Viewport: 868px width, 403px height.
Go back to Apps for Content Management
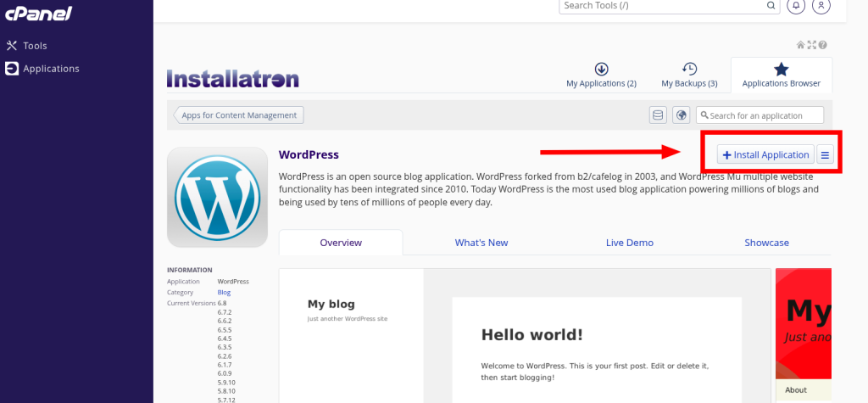[x=238, y=115]
